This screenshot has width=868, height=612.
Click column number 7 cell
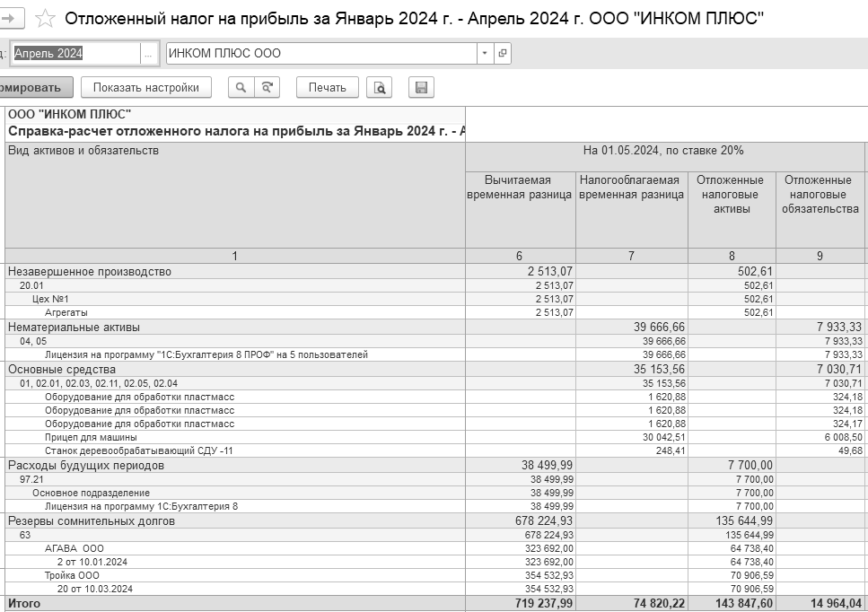(632, 256)
